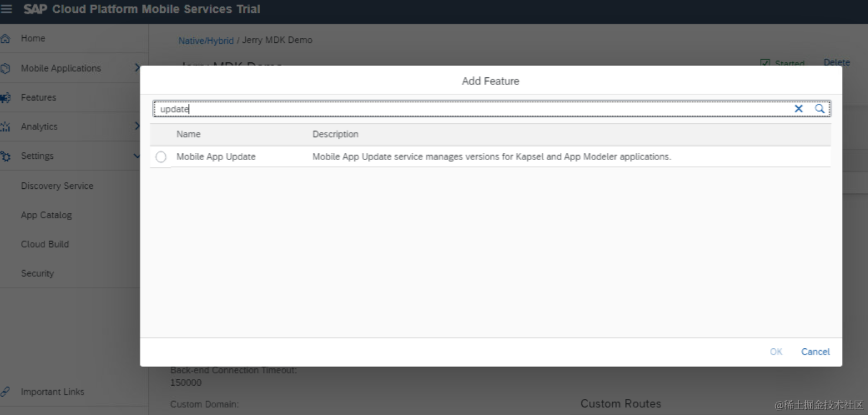Open Settings menu item
Screen dimensions: 868x415
point(37,156)
